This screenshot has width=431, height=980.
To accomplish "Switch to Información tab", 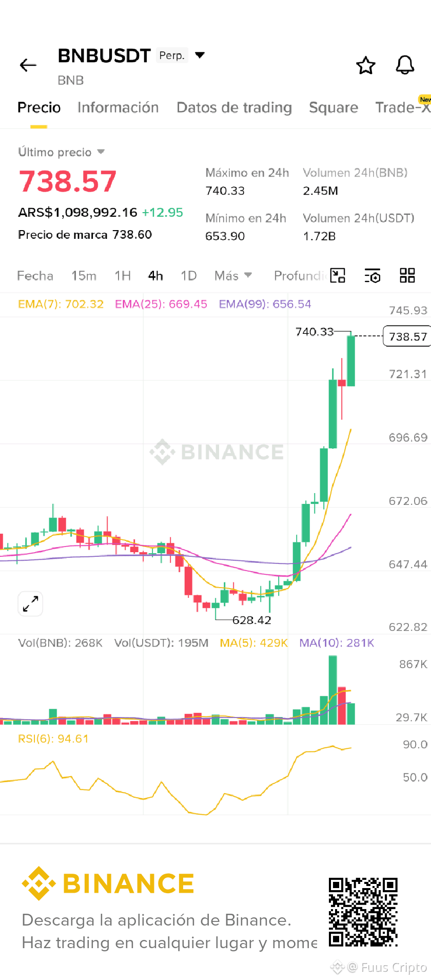I will click(118, 107).
